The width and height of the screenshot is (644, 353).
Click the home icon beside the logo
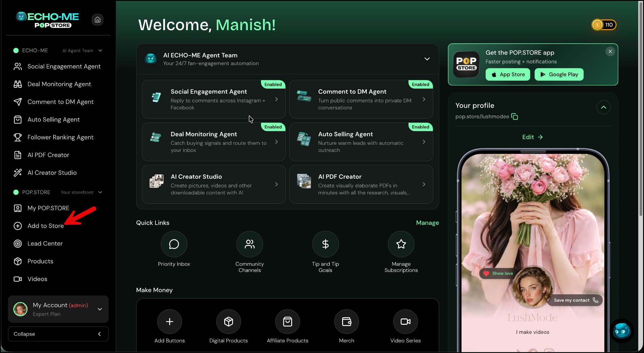[x=97, y=20]
